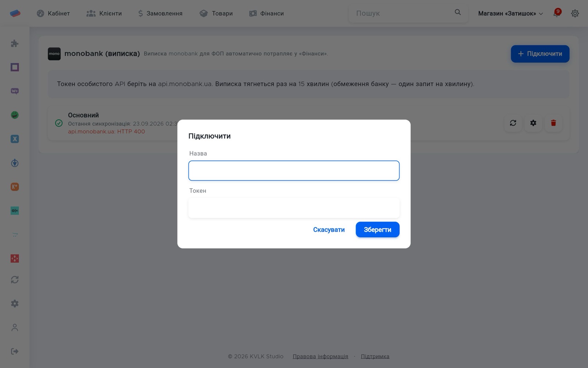
Task: Open settings for the Основний connection
Action: [533, 123]
